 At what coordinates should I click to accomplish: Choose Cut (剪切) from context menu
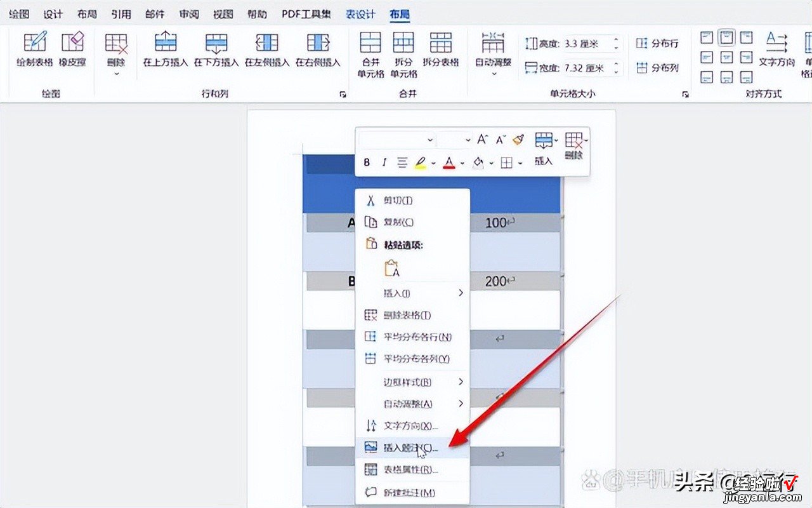coord(412,200)
